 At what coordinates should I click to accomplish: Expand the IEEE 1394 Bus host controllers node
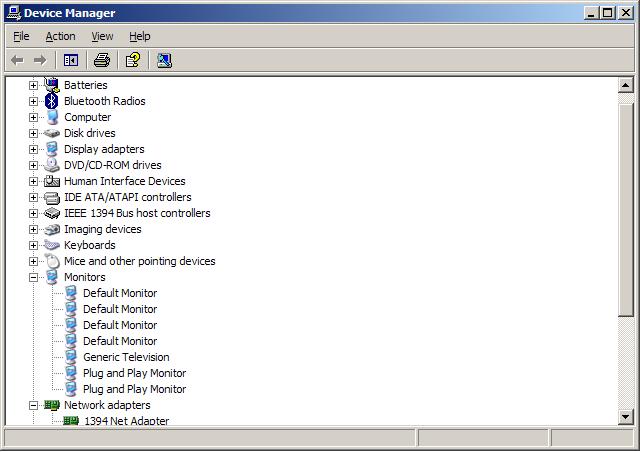pos(33,214)
